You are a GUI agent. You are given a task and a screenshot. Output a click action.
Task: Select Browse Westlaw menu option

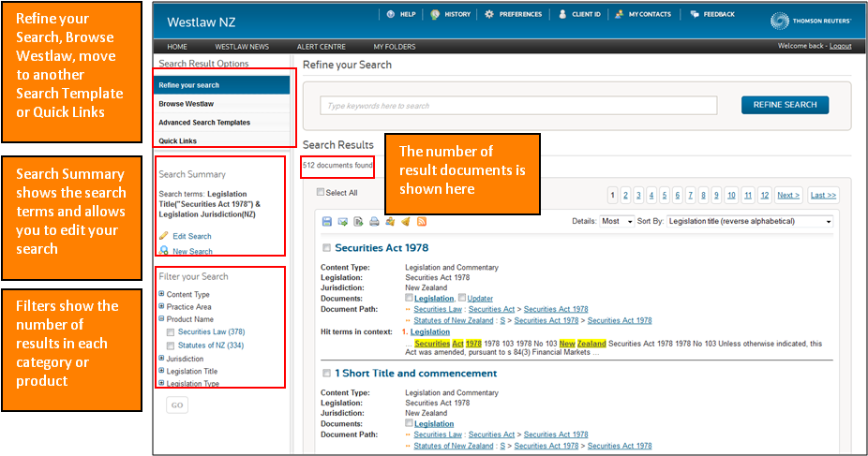pos(221,104)
